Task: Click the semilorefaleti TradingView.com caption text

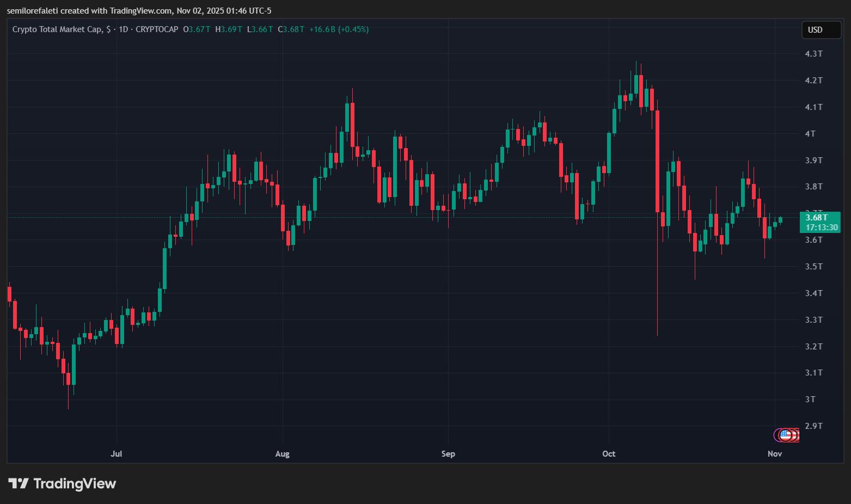Action: pyautogui.click(x=139, y=11)
